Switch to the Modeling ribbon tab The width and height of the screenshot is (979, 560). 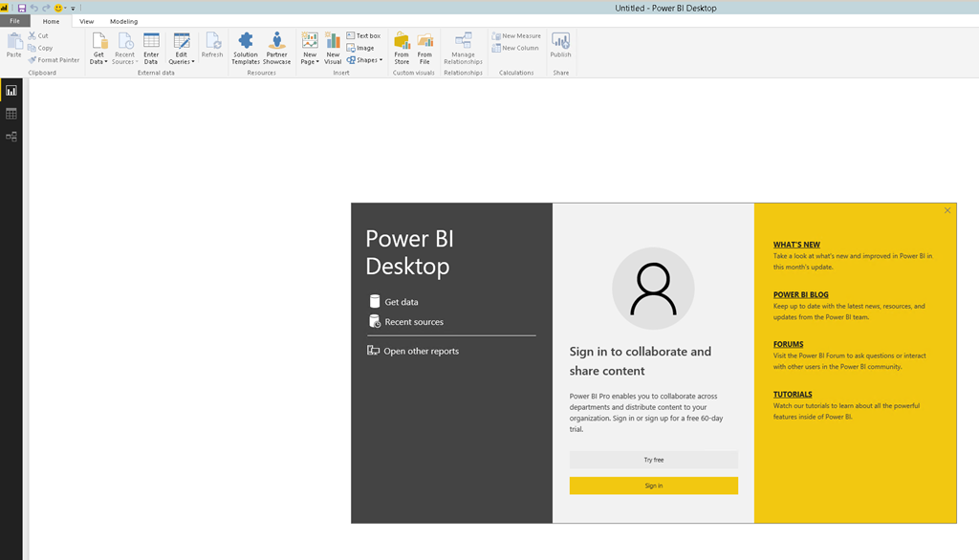click(x=123, y=21)
